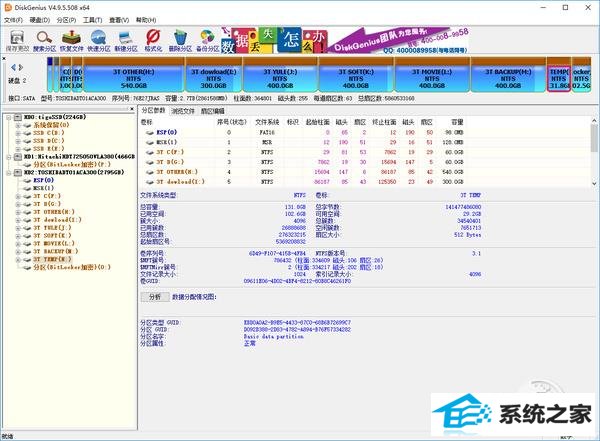Select SSD E(E:) in the disk tree
This screenshot has height=441, width=600.
click(49, 149)
